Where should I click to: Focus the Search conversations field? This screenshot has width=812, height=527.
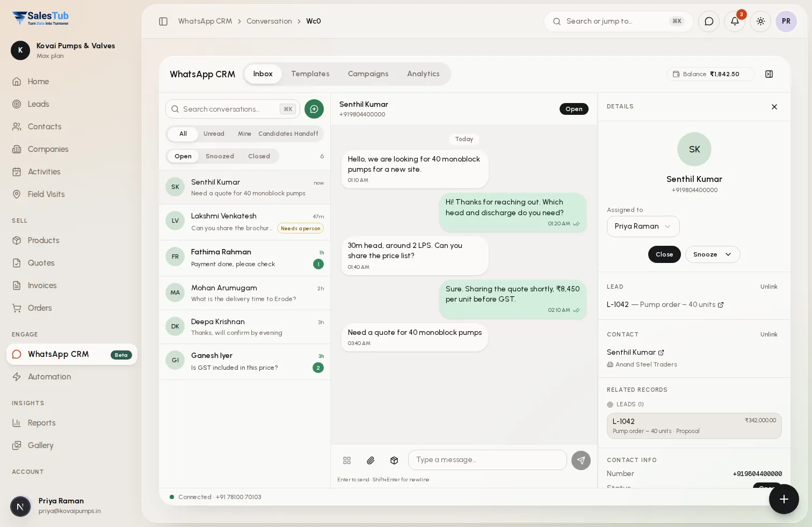coord(233,109)
